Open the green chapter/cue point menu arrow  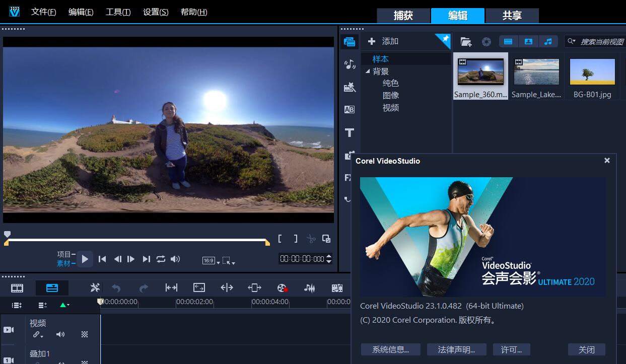[65, 305]
